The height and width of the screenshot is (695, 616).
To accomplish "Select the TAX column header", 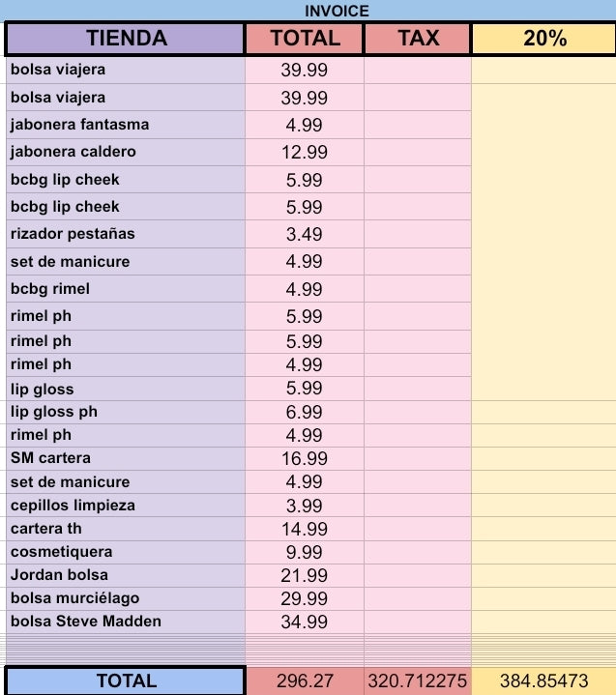I will coord(418,39).
